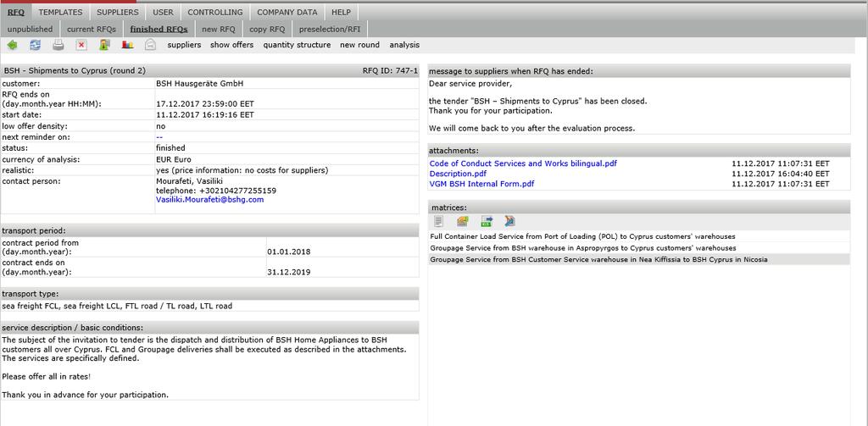Go to the new RFQ tab
Viewport: 868px width, 426px height.
(x=218, y=30)
